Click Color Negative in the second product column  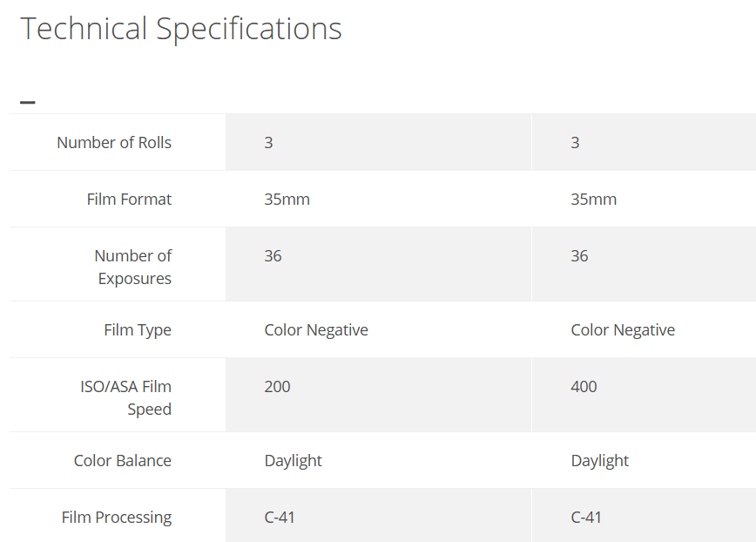[x=623, y=329]
